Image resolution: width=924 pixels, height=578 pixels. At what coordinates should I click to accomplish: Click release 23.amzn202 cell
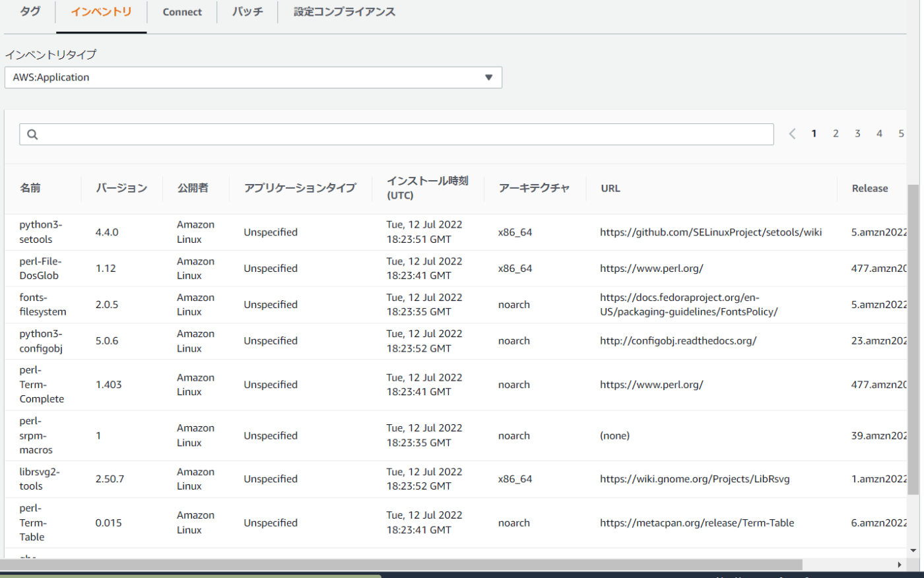coord(879,341)
